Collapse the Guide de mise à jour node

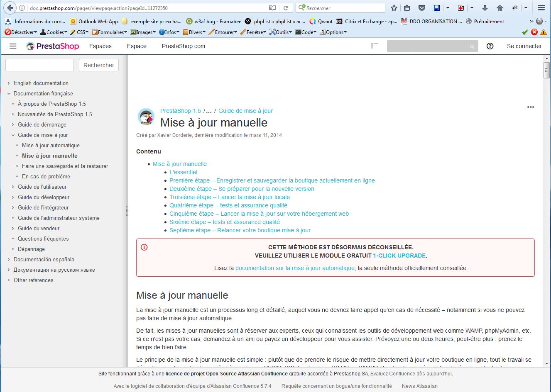click(x=13, y=135)
